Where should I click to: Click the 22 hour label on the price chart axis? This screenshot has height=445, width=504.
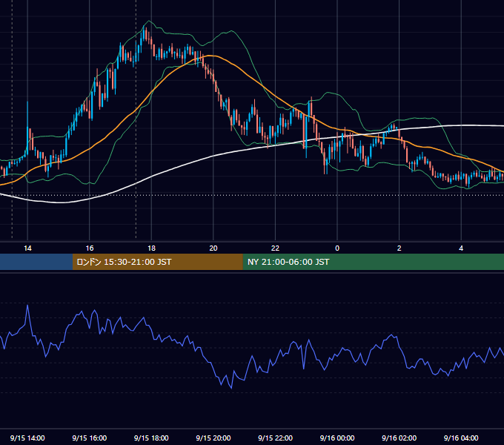pos(275,248)
